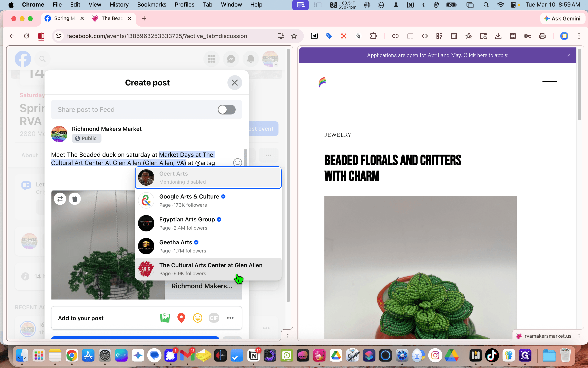Click the swap image icon on photo preview

click(x=60, y=199)
